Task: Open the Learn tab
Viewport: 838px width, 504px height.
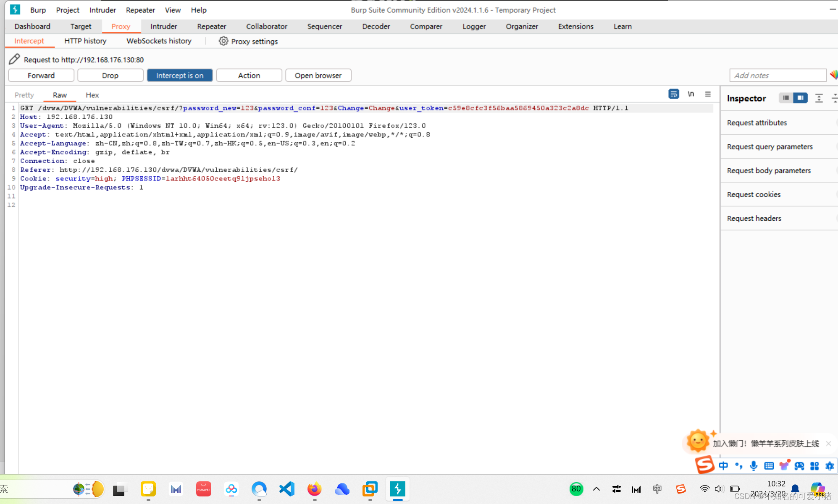Action: click(623, 26)
